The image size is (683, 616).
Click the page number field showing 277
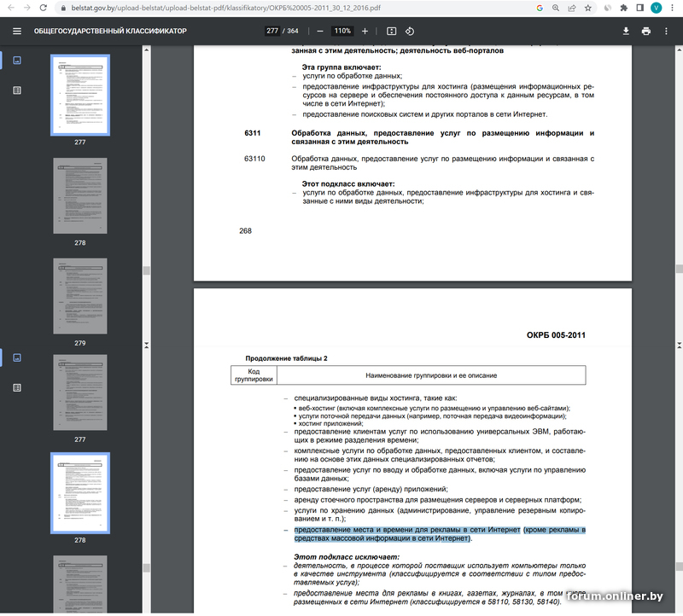272,31
